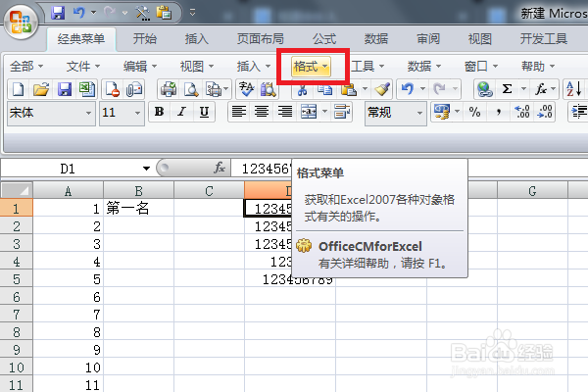The width and height of the screenshot is (588, 392).
Task: Open customize quick access toolbar arrow
Action: 192,13
